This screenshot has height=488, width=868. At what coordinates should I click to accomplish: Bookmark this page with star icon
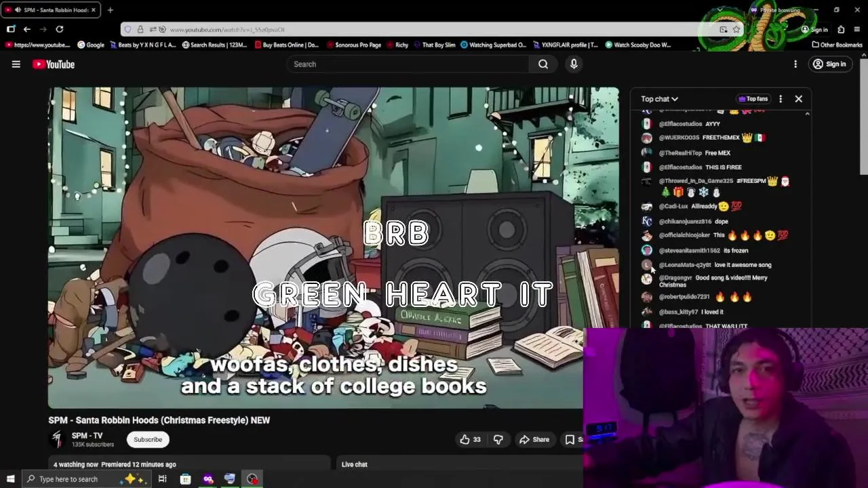pyautogui.click(x=736, y=29)
